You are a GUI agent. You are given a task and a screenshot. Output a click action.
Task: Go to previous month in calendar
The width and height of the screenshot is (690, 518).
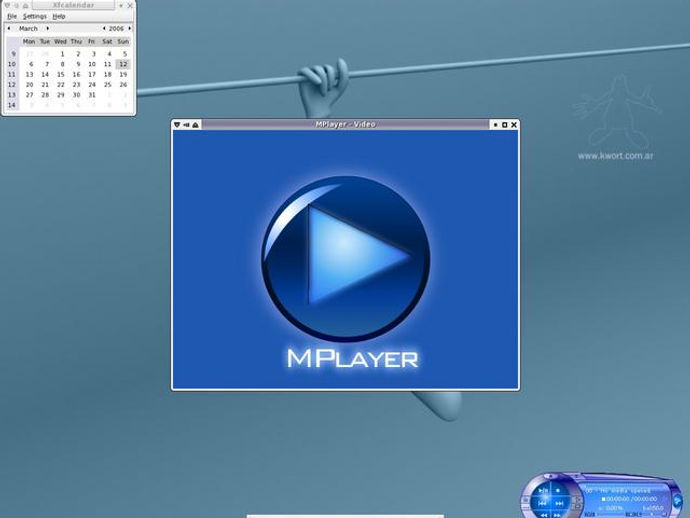(9, 28)
